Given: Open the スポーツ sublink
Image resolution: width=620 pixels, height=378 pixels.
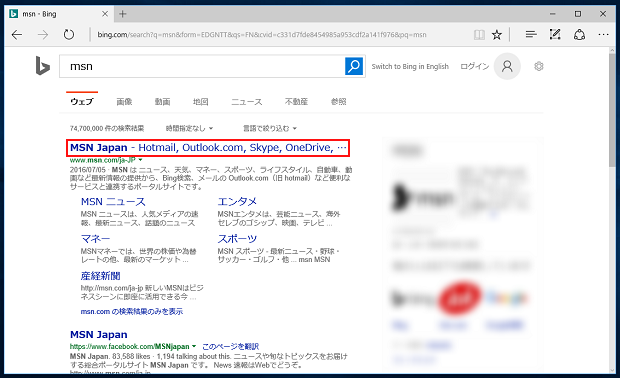Looking at the screenshot, I should click(x=237, y=239).
